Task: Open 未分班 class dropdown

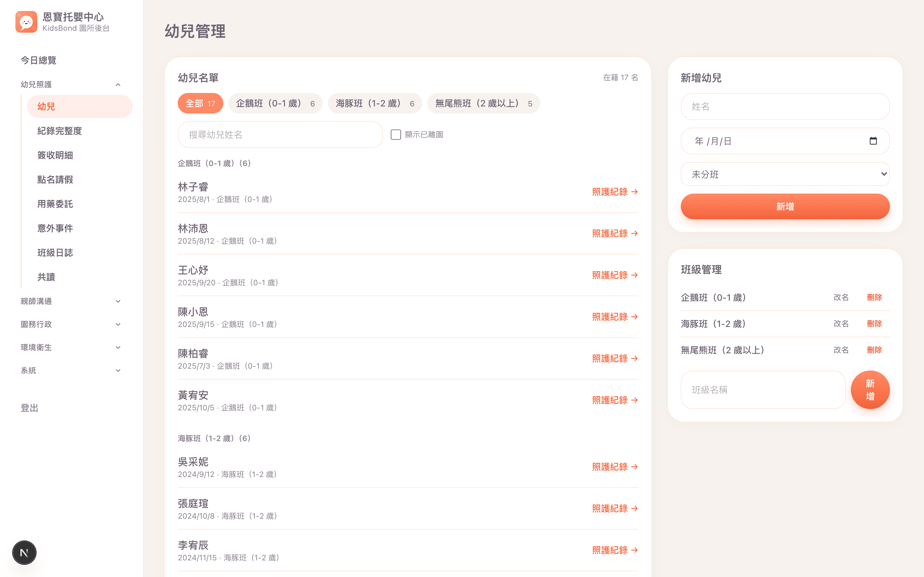Action: (x=785, y=174)
